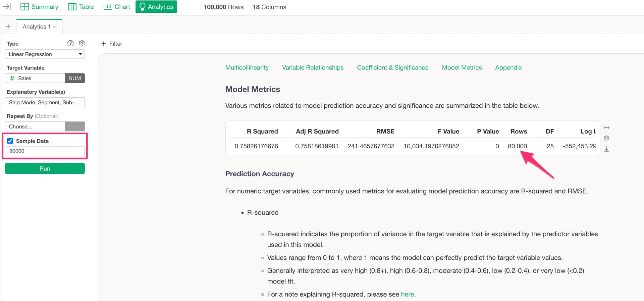Click the Explanatory Variables selection field
644x301 pixels.
coord(45,102)
